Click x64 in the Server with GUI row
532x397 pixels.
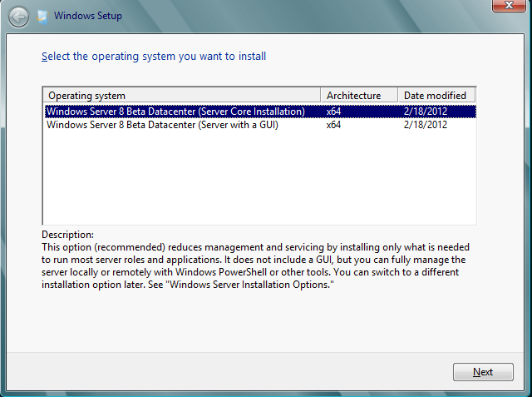333,125
